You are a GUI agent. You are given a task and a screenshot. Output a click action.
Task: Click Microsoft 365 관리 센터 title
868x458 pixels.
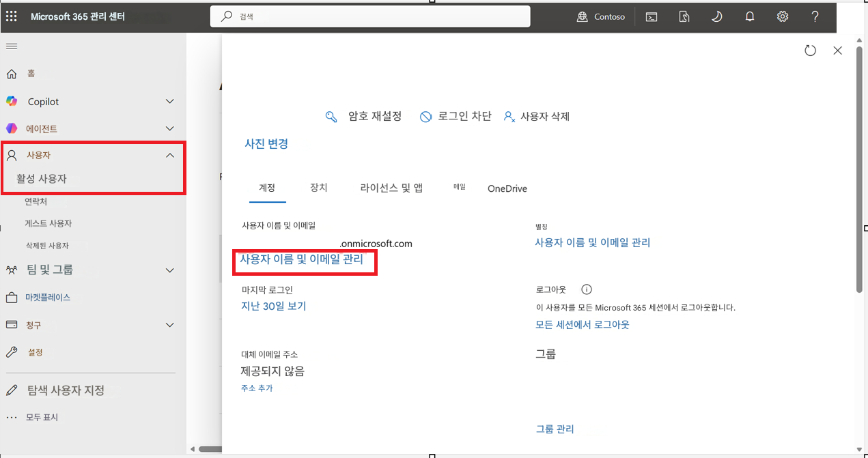click(78, 16)
